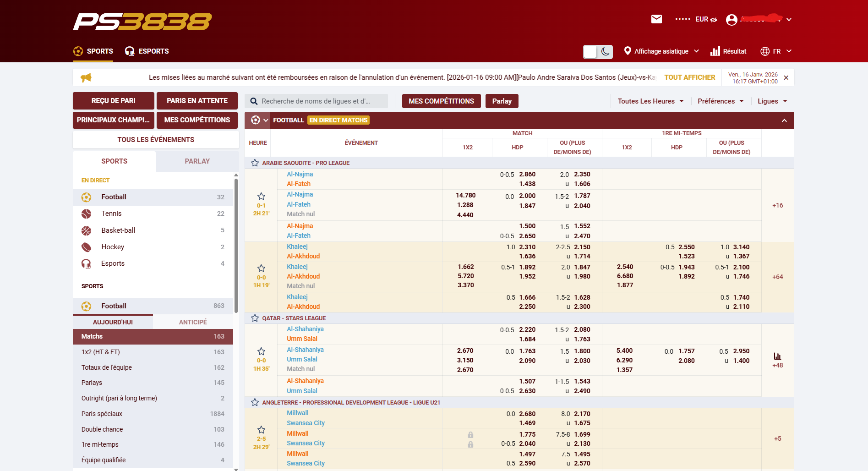The height and width of the screenshot is (471, 868).
Task: Click TOUT AFFICHER announcements link
Action: pos(689,77)
